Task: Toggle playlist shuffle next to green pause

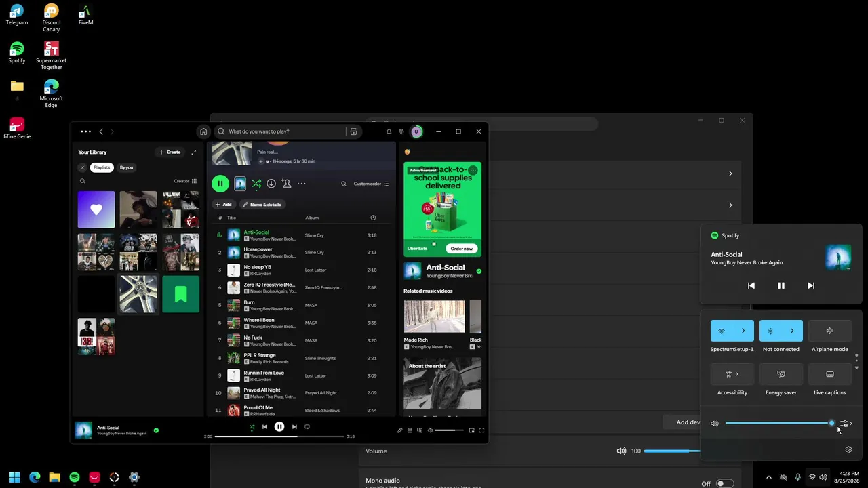Action: pos(256,184)
